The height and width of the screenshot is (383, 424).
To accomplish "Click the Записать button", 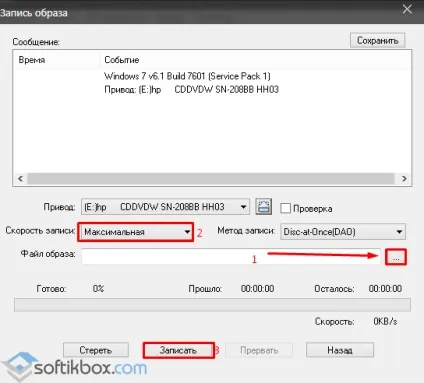I will pyautogui.click(x=178, y=350).
